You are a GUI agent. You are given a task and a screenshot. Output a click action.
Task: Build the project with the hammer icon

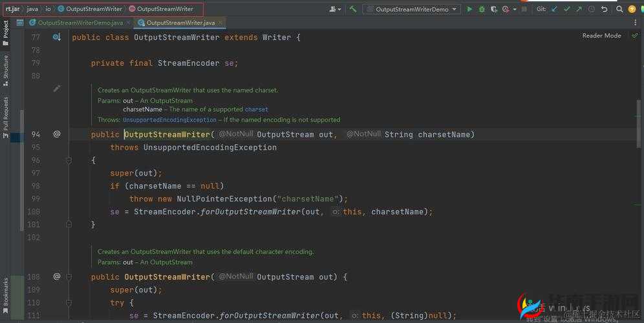click(353, 9)
